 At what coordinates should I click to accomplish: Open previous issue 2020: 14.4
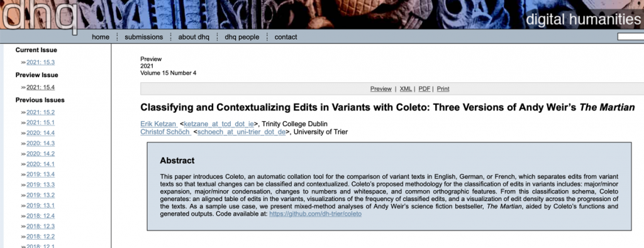pyautogui.click(x=41, y=133)
